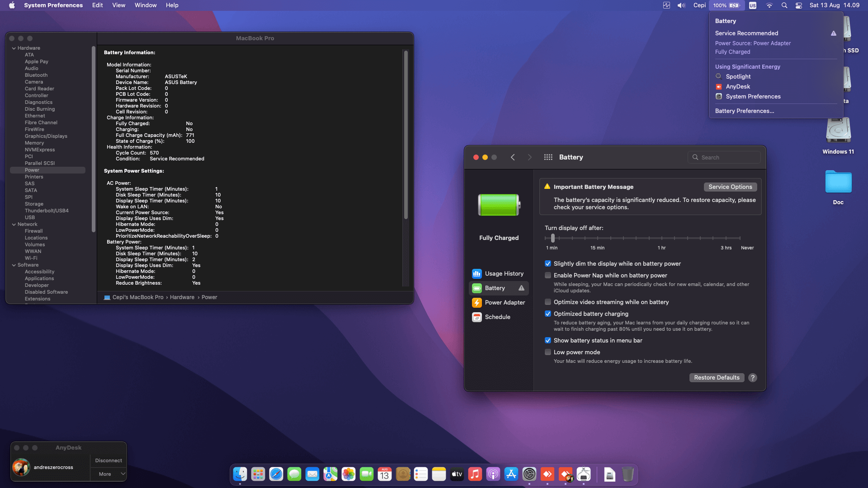Choose Battery Preferences… in battery menu
Viewport: 868px width, 488px height.
[x=744, y=111]
